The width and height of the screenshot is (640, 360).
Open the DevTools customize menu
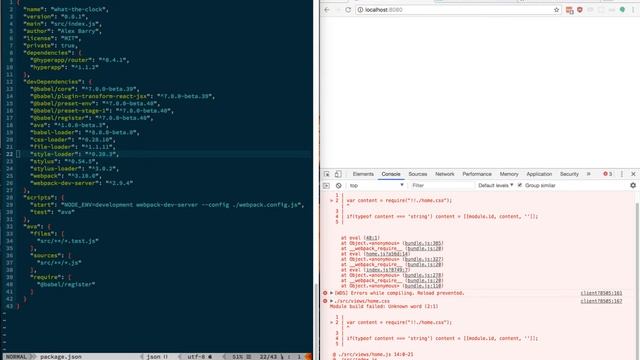[x=622, y=174]
